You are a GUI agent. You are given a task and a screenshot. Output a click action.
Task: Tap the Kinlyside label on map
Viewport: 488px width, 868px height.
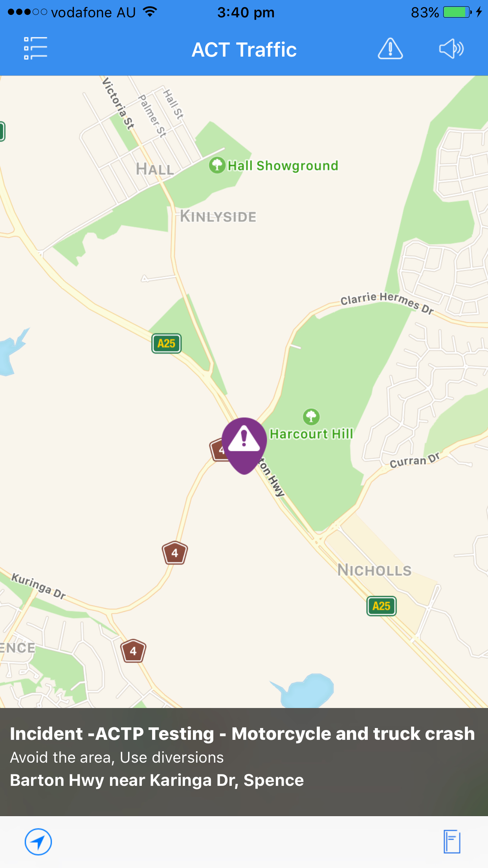tap(218, 216)
